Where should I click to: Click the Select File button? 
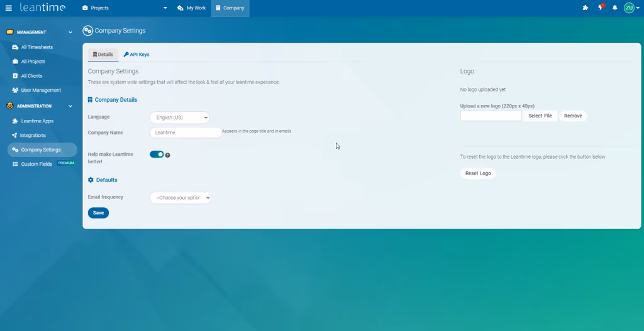point(540,116)
